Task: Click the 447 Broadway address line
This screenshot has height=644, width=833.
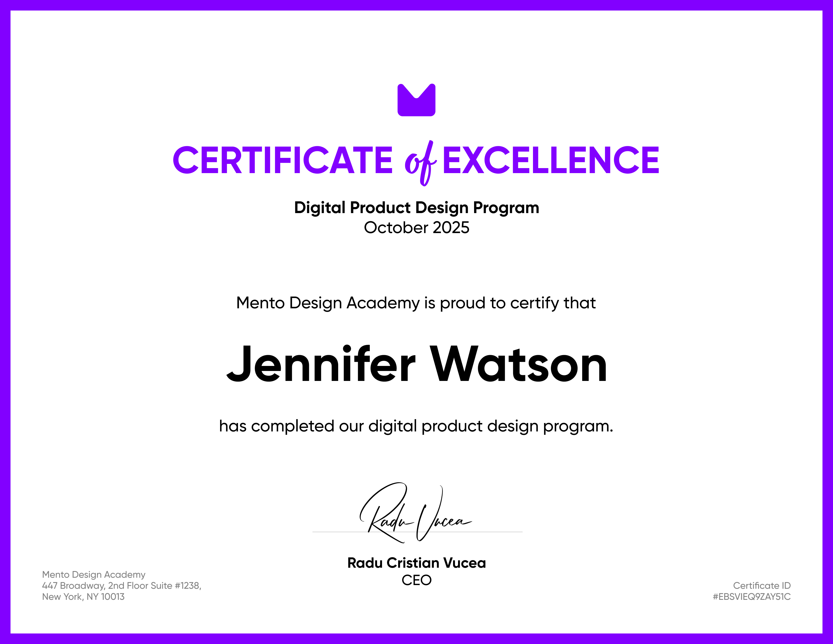Action: (121, 586)
